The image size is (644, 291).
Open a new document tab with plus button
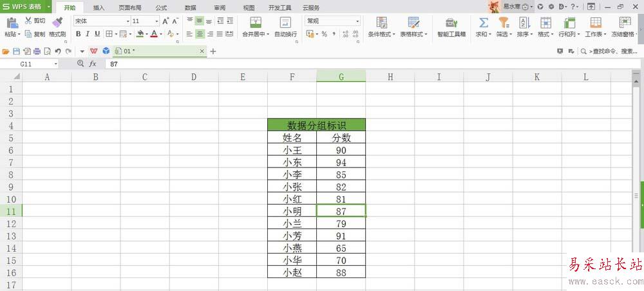pos(213,52)
